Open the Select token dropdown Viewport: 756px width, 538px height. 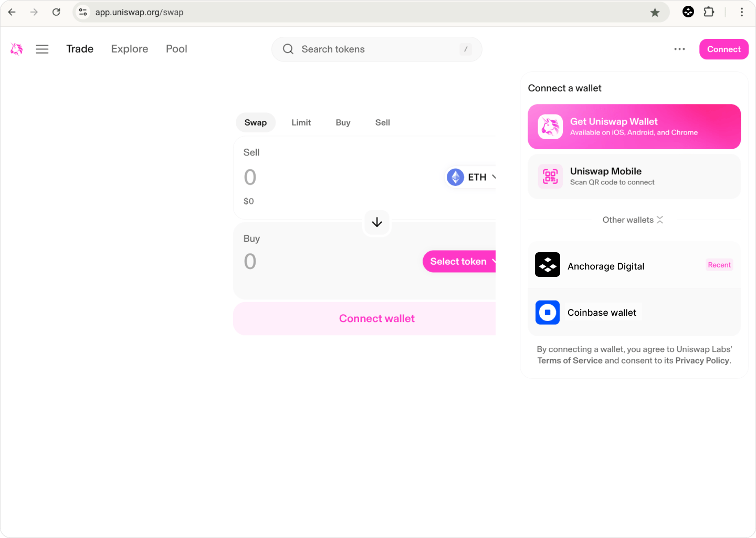point(459,261)
